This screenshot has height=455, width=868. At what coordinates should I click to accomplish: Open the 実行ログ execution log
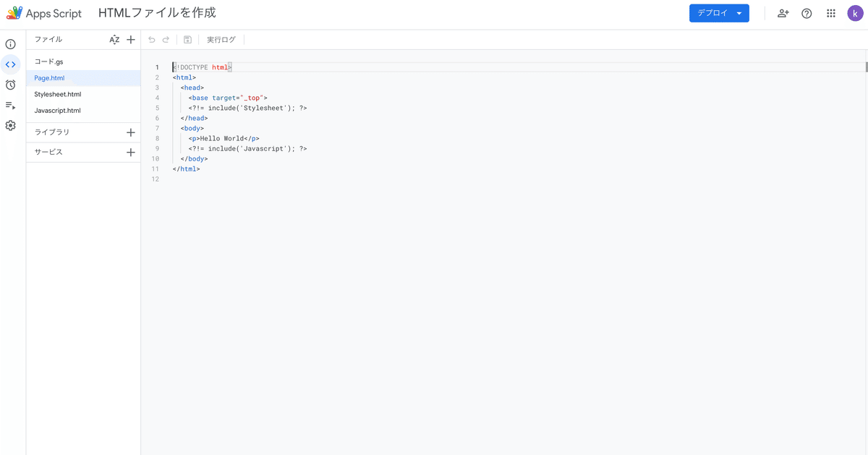[x=221, y=39]
